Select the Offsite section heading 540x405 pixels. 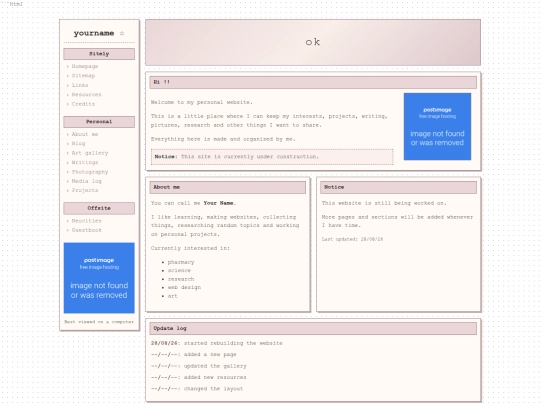tap(99, 208)
